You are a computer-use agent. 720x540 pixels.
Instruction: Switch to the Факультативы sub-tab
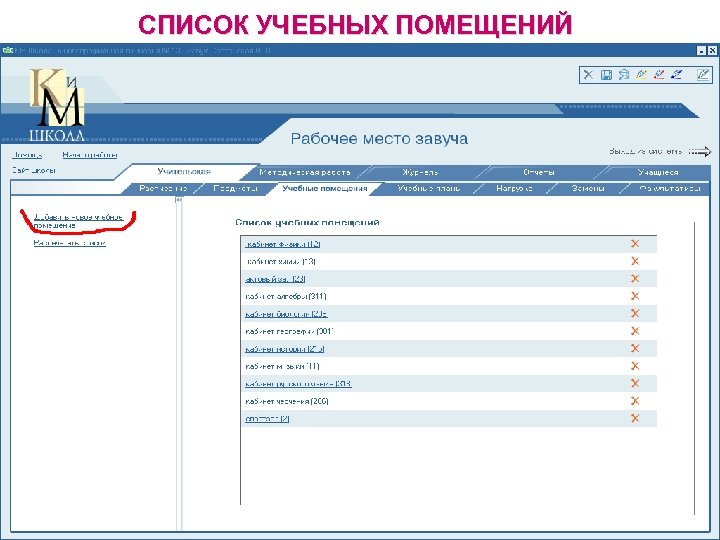[x=669, y=189]
